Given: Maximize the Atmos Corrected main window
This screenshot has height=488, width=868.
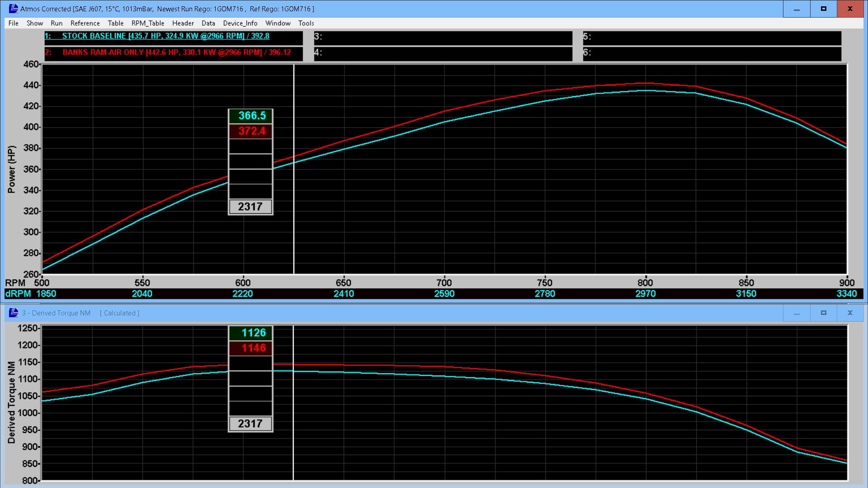Looking at the screenshot, I should 823,9.
